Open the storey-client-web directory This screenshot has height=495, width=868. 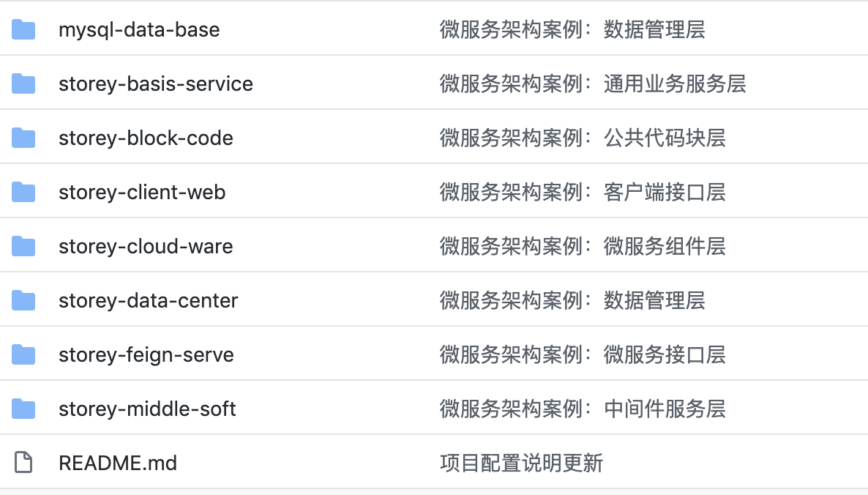[x=142, y=193]
